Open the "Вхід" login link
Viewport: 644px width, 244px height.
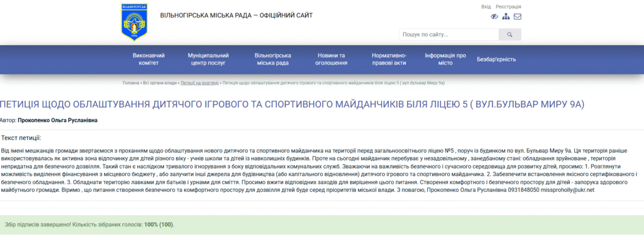486,6
